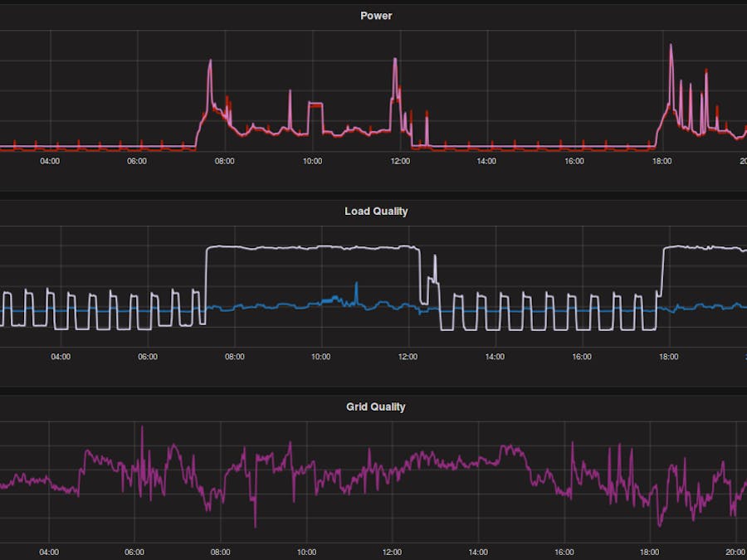Select the tallest spike in the Power graph

pyautogui.click(x=672, y=46)
